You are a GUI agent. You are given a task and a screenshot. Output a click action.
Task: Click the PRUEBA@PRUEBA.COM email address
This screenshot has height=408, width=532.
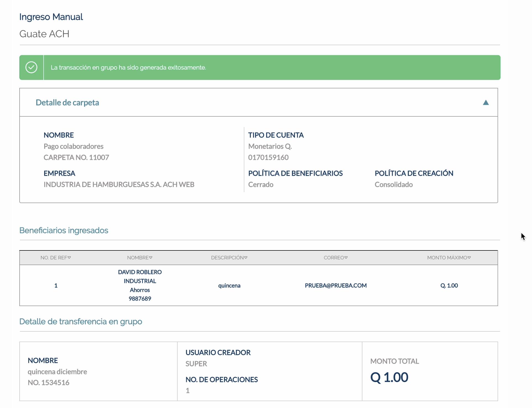[336, 286]
